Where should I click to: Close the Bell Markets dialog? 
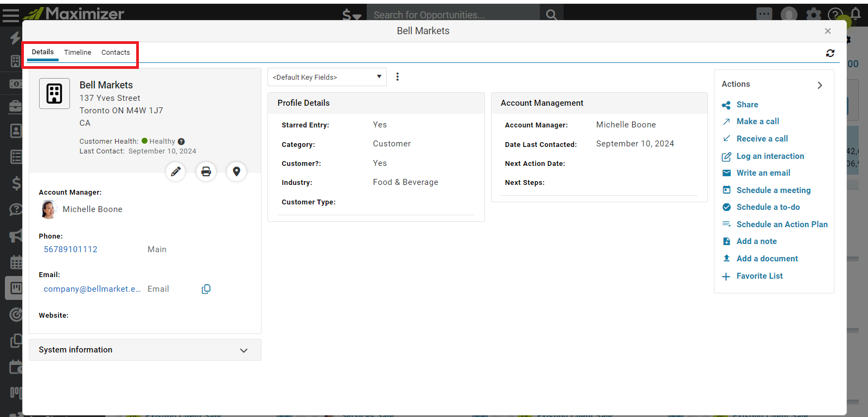828,31
